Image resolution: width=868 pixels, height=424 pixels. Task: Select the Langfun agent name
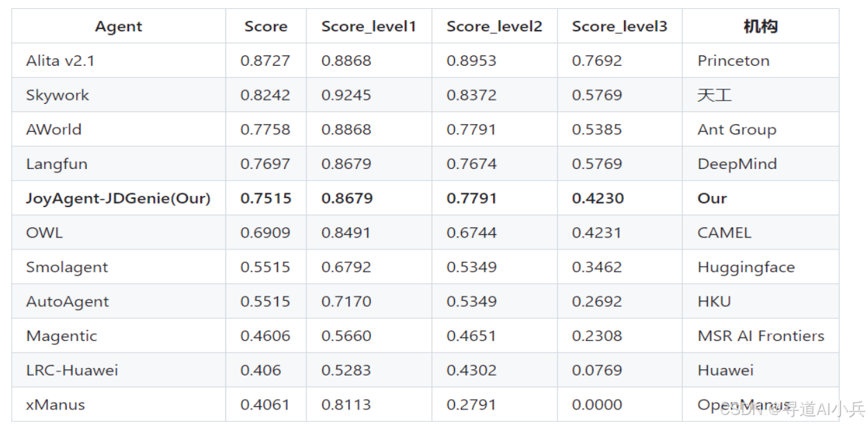click(x=57, y=164)
